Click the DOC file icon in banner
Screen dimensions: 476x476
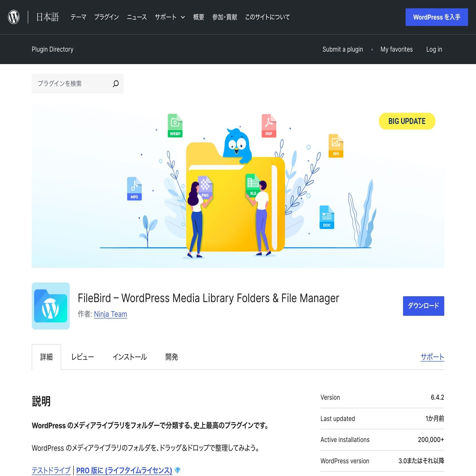click(327, 217)
